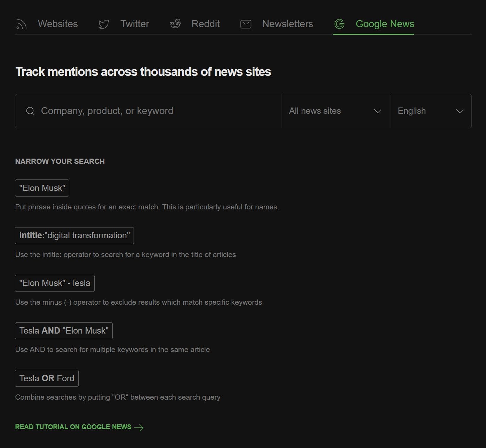The image size is (486, 448).
Task: Click the Use AND description text
Action: pos(112,350)
